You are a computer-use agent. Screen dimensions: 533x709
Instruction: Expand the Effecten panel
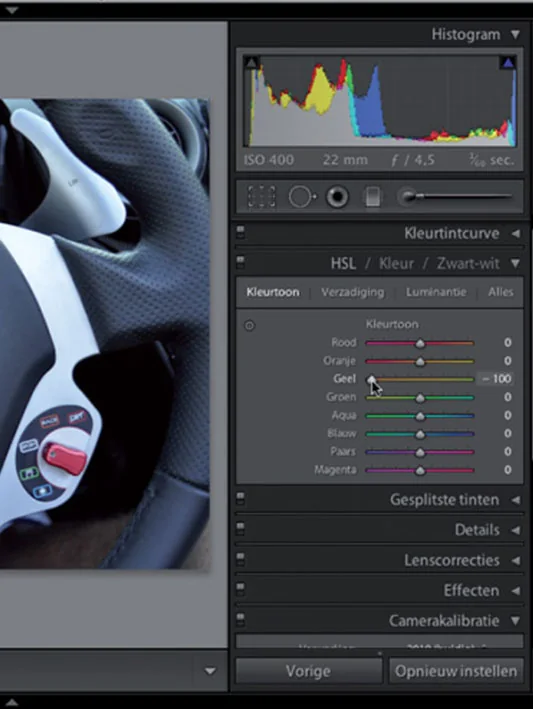click(515, 591)
